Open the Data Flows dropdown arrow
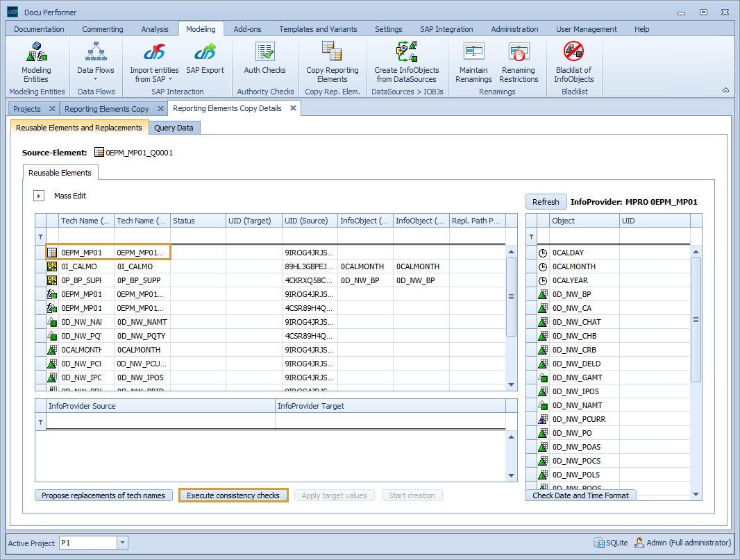This screenshot has width=740, height=560. tap(96, 79)
